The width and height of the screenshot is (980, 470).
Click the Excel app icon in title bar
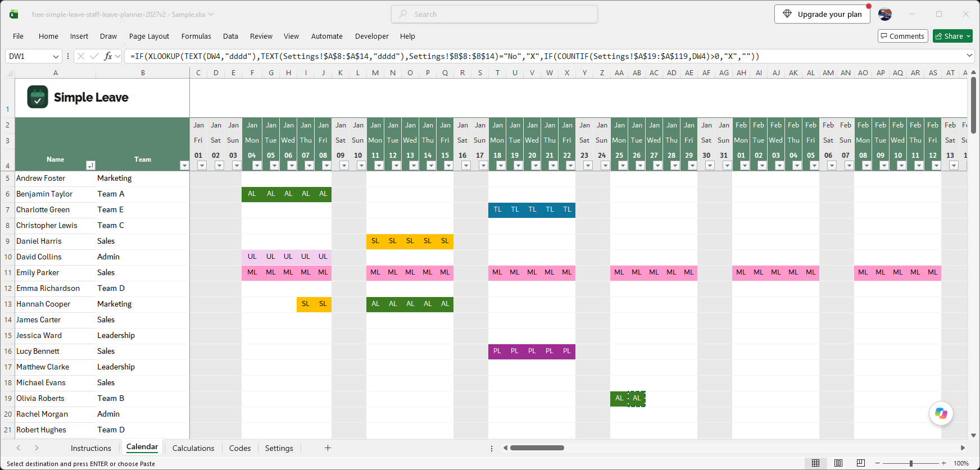coord(14,14)
